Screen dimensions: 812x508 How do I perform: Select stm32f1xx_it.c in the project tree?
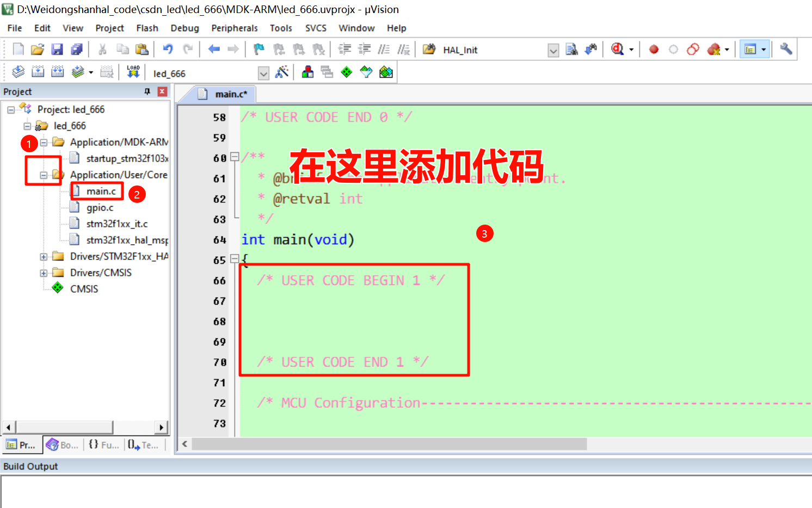116,224
